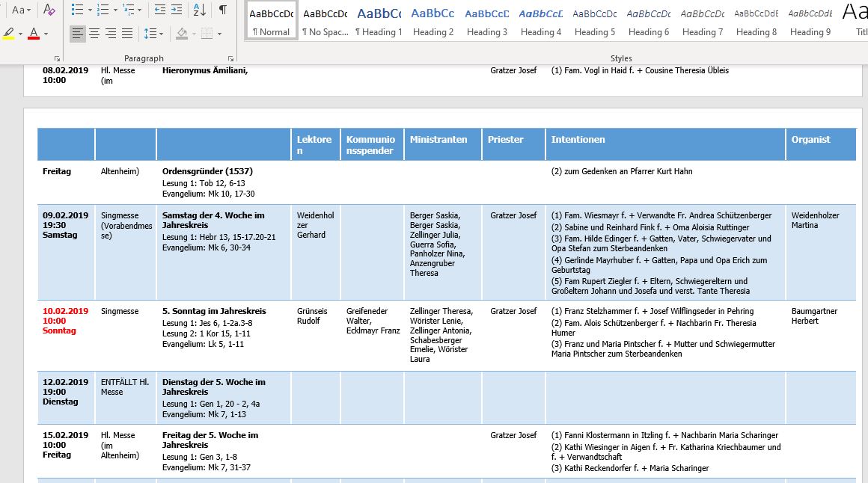Click Dienstag der 5. Woche title
868x483 pixels.
(214, 387)
